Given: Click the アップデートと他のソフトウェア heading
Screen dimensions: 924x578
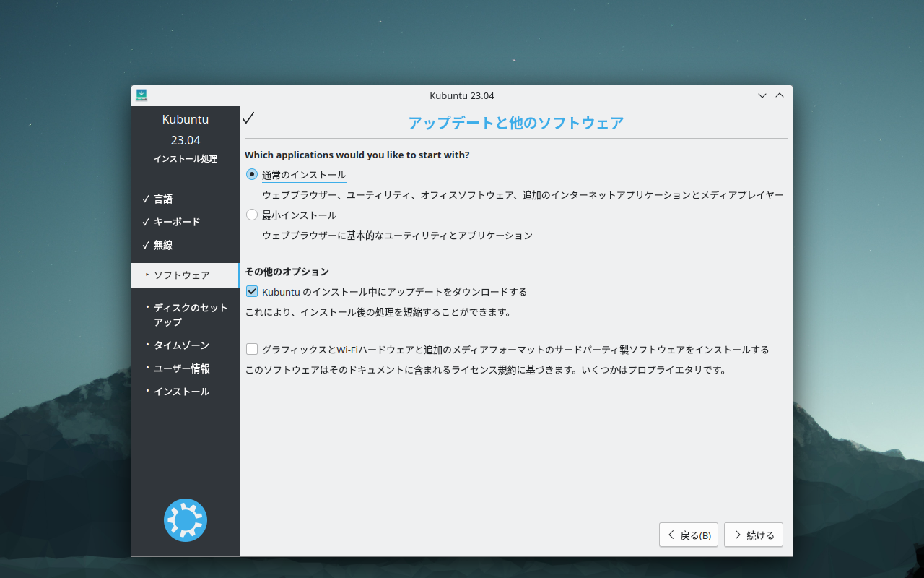Looking at the screenshot, I should point(516,123).
